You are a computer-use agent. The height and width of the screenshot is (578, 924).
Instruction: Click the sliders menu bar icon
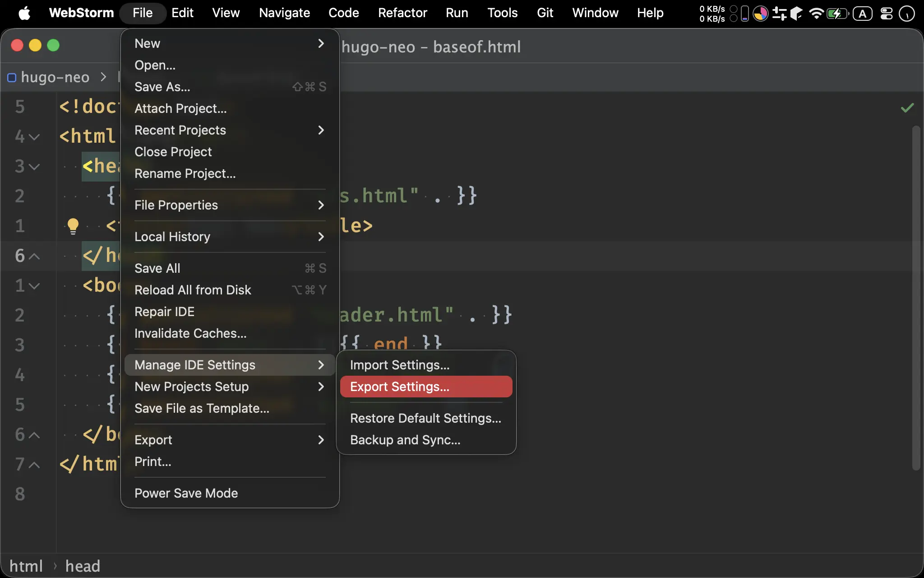coord(779,13)
